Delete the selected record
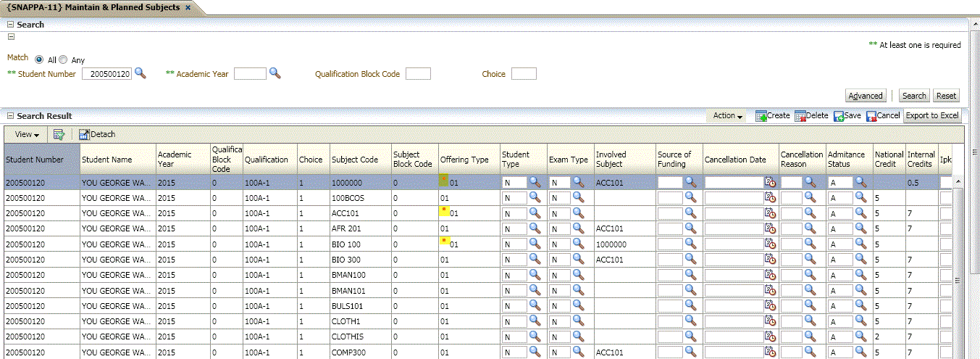 pyautogui.click(x=811, y=115)
